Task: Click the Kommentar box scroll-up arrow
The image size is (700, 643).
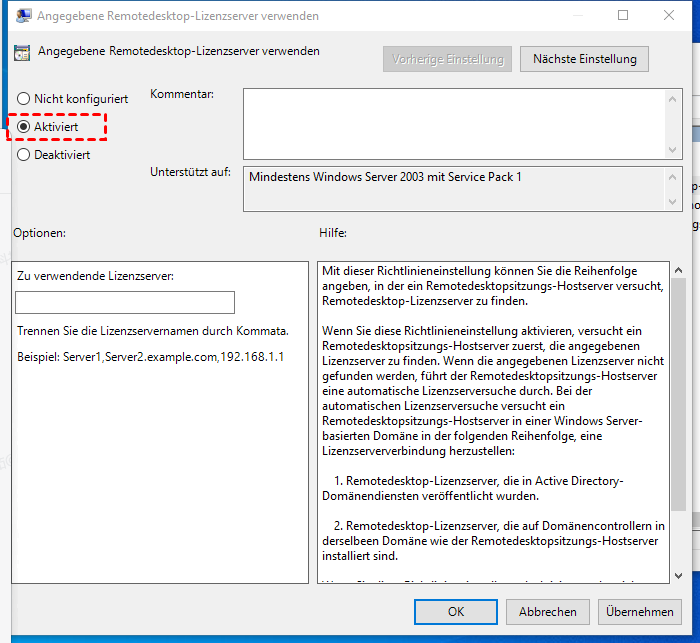Action: coord(673,99)
